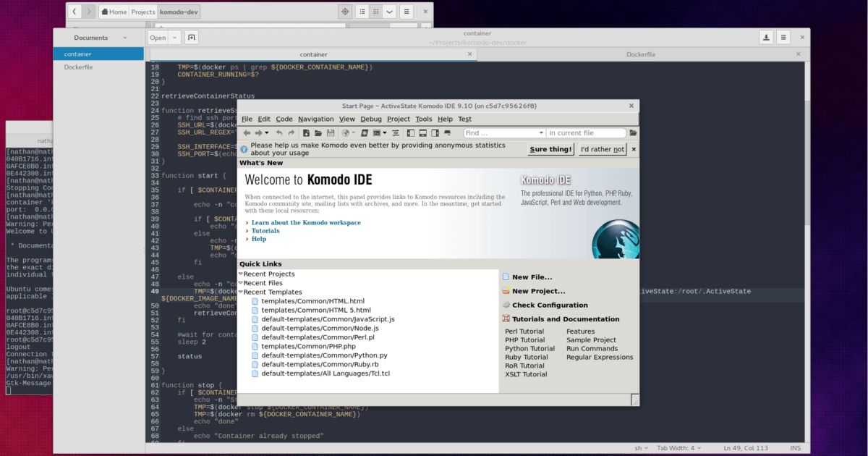Click the location target icon in file manager

tap(345, 12)
